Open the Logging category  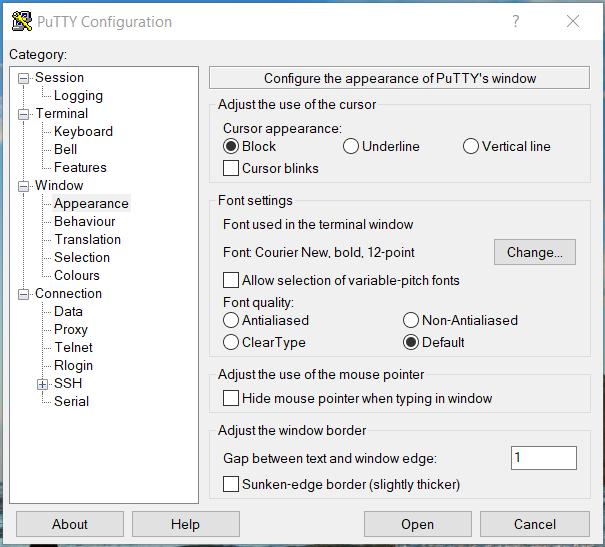click(78, 96)
